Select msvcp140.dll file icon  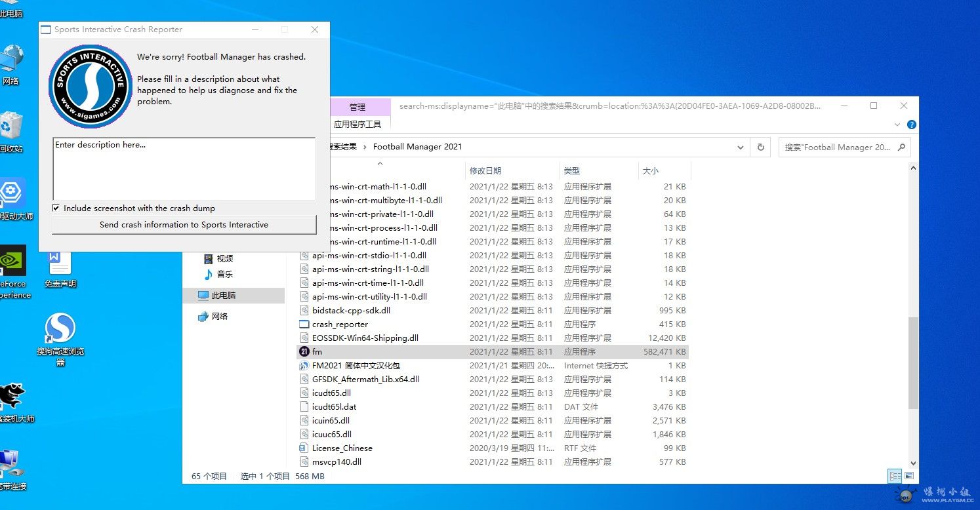304,462
